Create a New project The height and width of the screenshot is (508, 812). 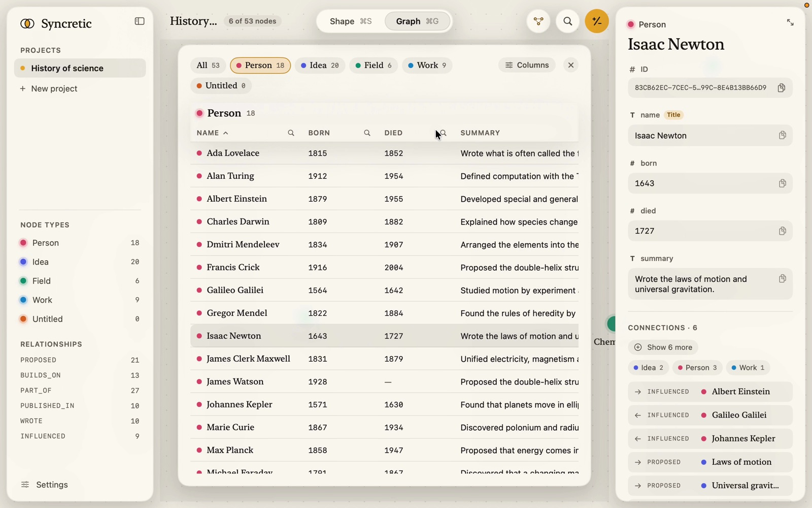click(49, 88)
